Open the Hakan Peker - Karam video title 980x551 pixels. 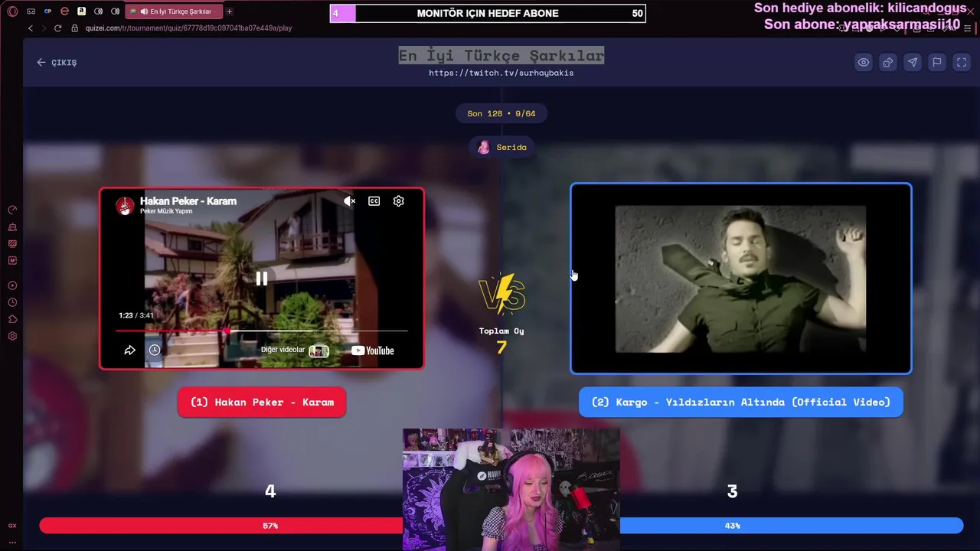(188, 201)
